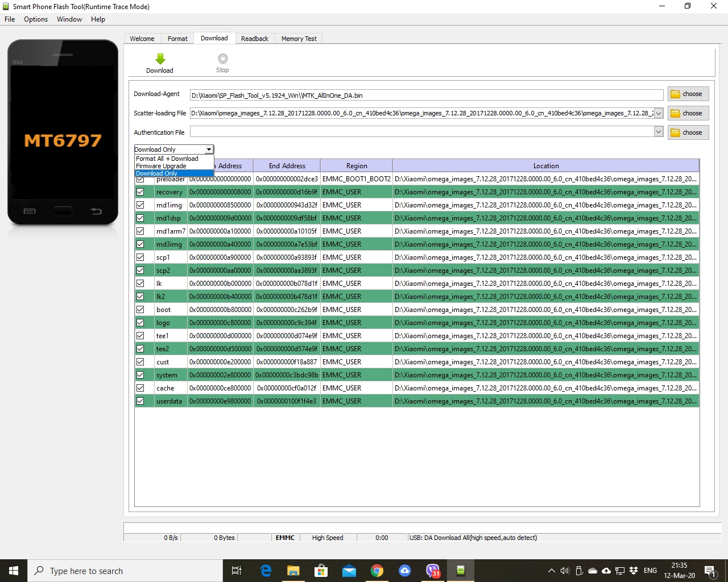Toggle the userdata partition checkbox
The image size is (728, 582).
pyautogui.click(x=140, y=401)
